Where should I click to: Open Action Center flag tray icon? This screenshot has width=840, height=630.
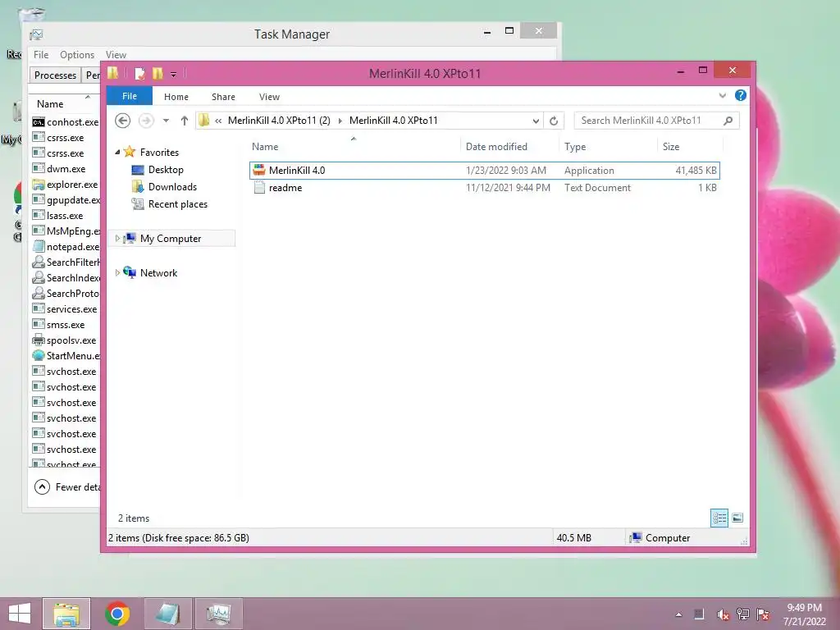(763, 614)
